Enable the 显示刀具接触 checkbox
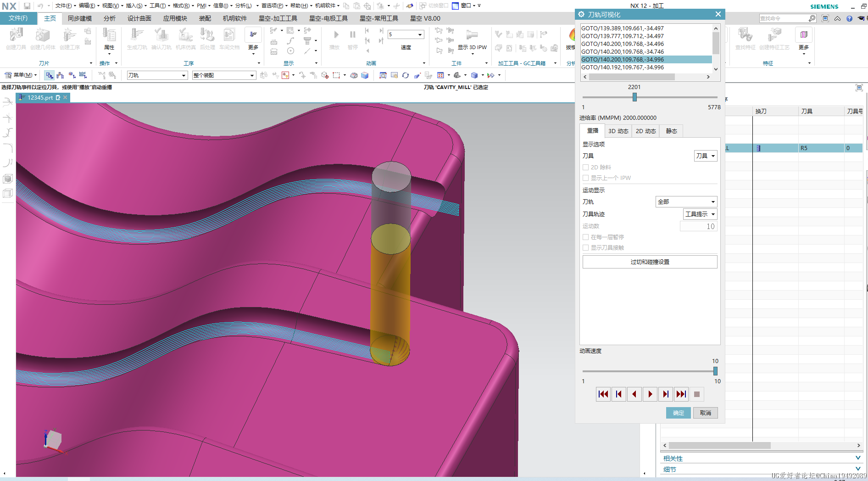This screenshot has height=481, width=868. (x=585, y=248)
